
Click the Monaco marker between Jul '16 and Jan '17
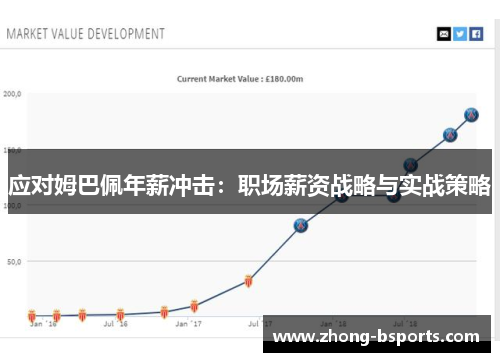point(164,312)
